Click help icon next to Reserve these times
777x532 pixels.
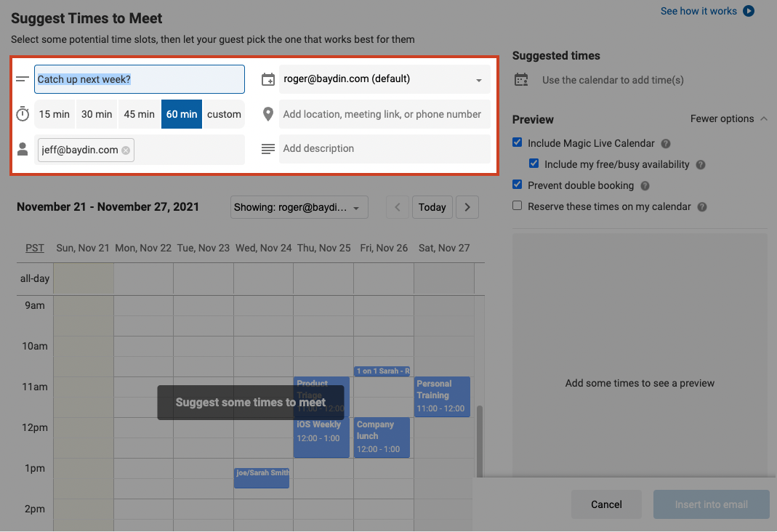click(702, 207)
